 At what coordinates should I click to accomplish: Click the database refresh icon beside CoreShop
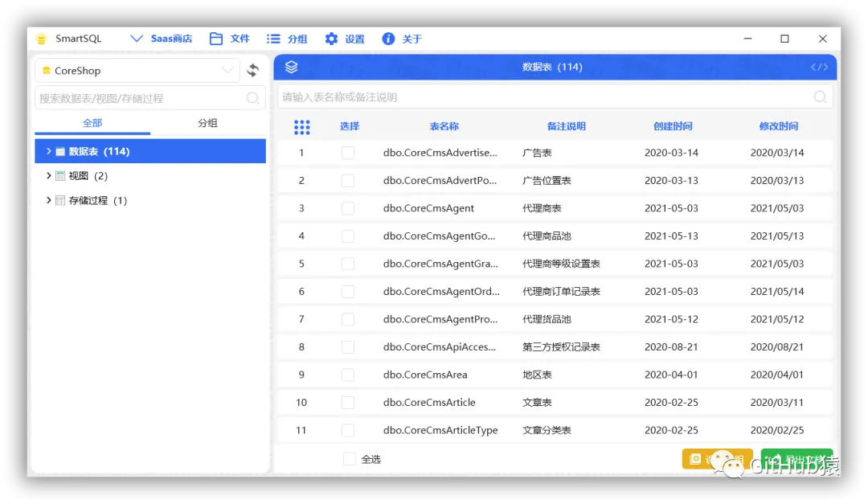(x=253, y=71)
